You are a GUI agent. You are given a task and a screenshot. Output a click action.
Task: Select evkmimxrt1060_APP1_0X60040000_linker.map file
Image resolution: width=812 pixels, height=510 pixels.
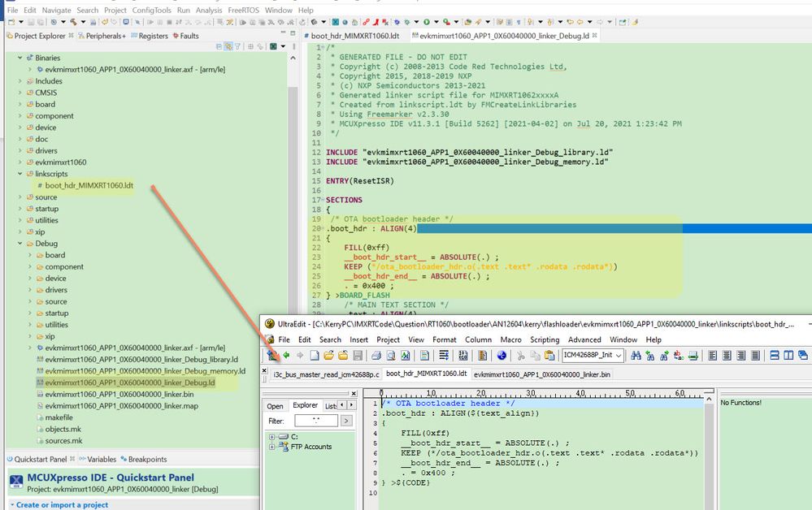tap(121, 406)
